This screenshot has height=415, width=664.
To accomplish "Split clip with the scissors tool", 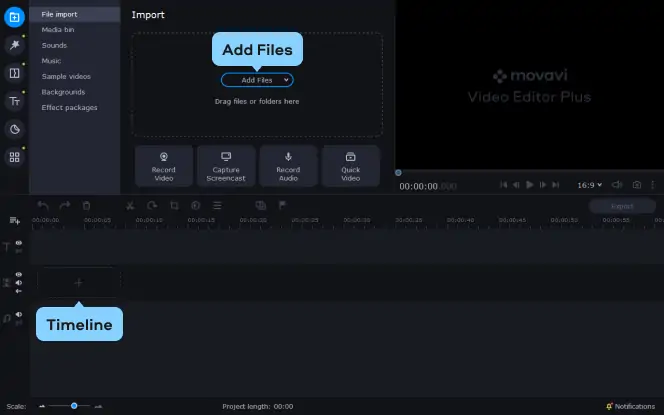I will tap(130, 206).
